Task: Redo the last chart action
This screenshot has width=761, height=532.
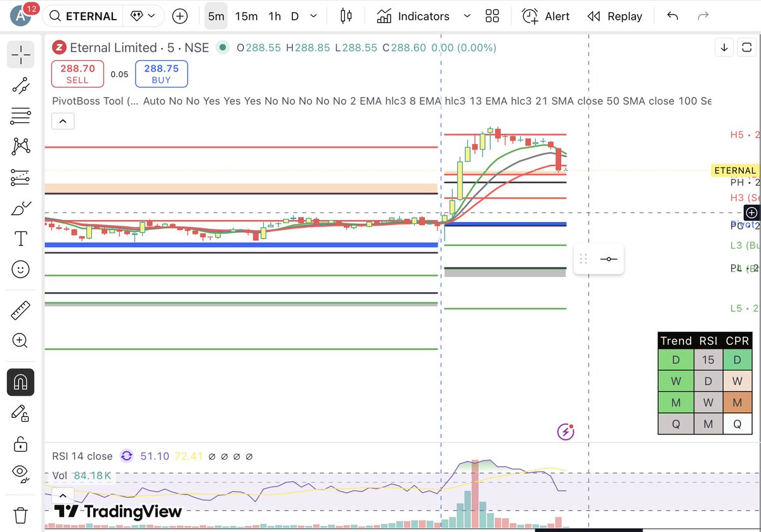Action: click(x=703, y=16)
